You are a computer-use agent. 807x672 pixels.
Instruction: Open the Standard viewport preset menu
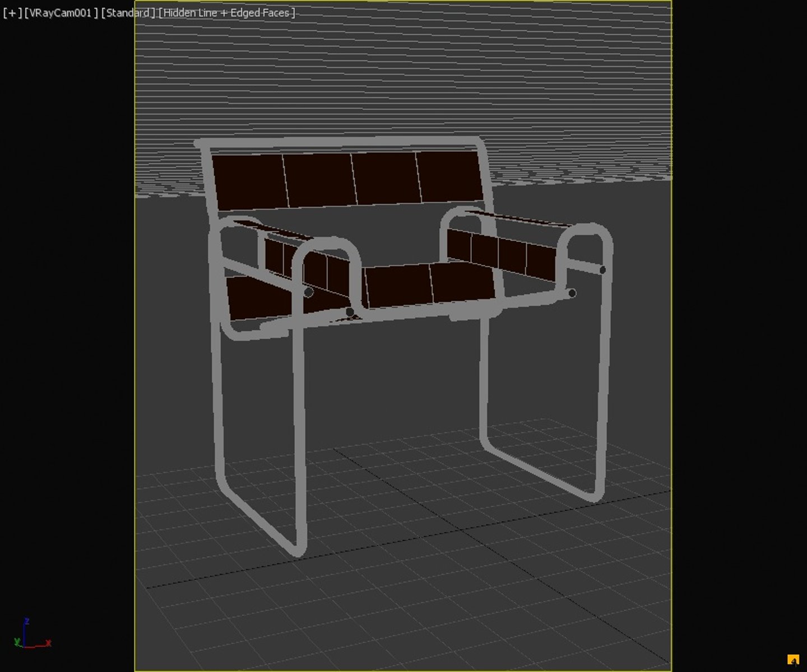tap(128, 13)
